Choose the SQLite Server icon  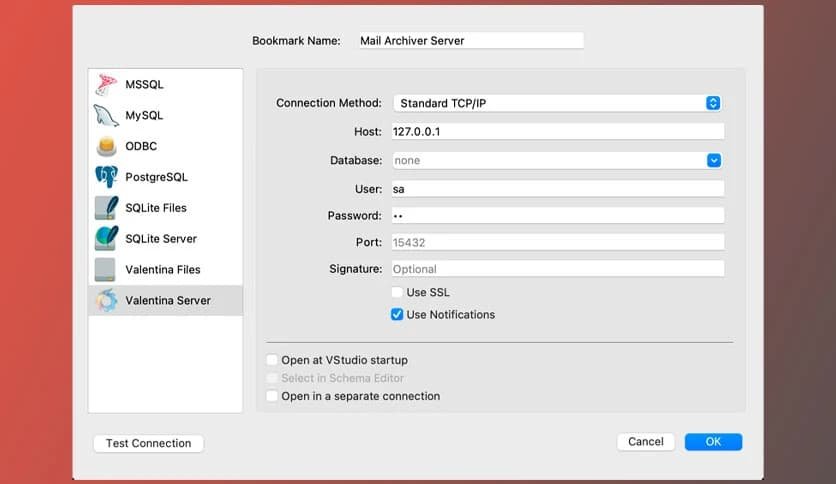click(x=106, y=239)
